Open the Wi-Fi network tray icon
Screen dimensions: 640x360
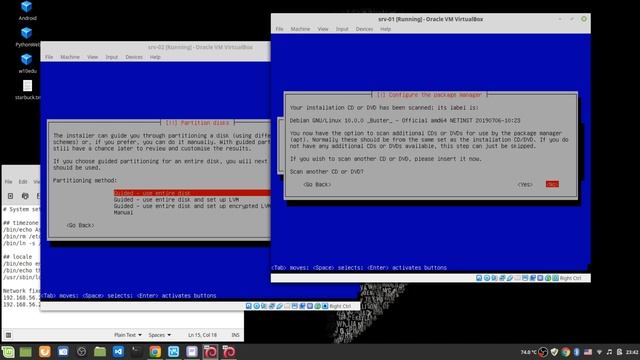pos(599,352)
